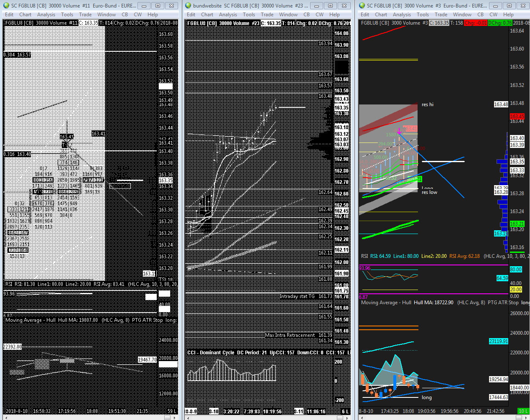Click the magenta down arrow on chart #3

pyautogui.click(x=399, y=131)
